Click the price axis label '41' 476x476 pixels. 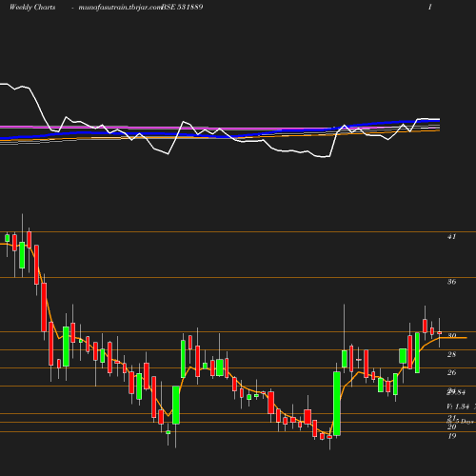pos(451,236)
